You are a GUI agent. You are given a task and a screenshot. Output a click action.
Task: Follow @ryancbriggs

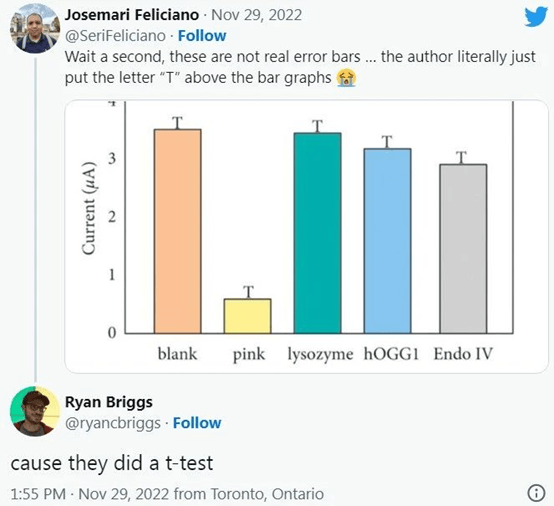197,423
